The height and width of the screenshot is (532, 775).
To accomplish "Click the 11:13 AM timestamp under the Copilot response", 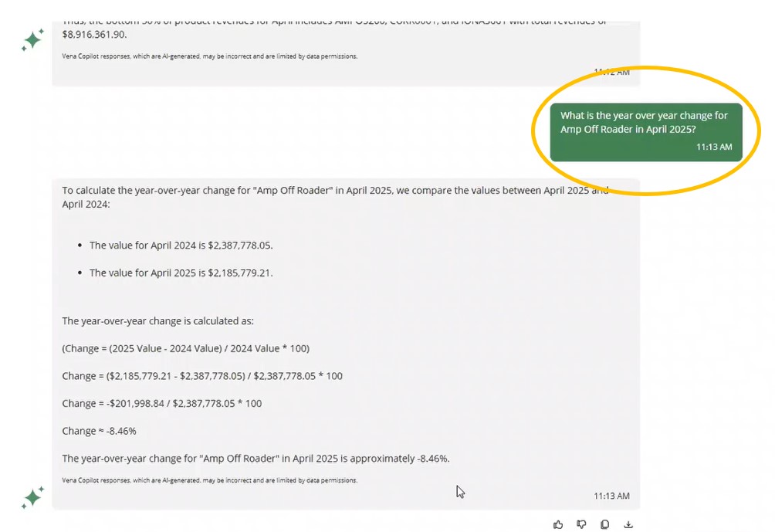I will click(x=611, y=496).
